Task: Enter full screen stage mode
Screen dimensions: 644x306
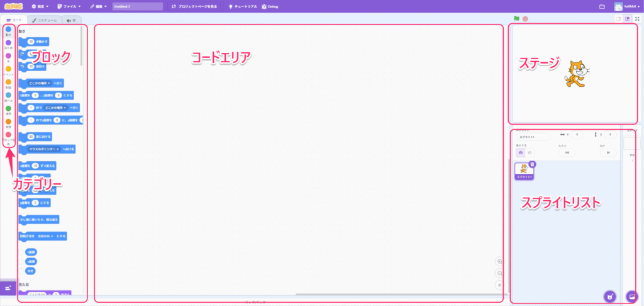Action: click(637, 19)
